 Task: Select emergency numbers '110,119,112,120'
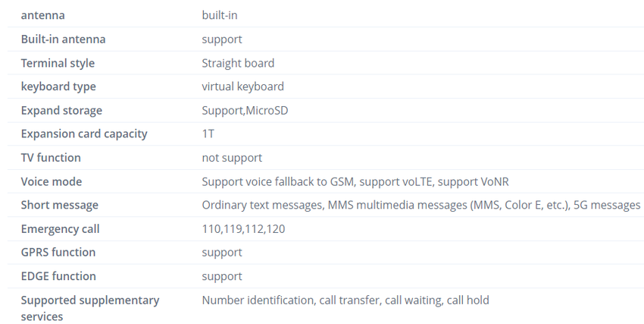243,228
